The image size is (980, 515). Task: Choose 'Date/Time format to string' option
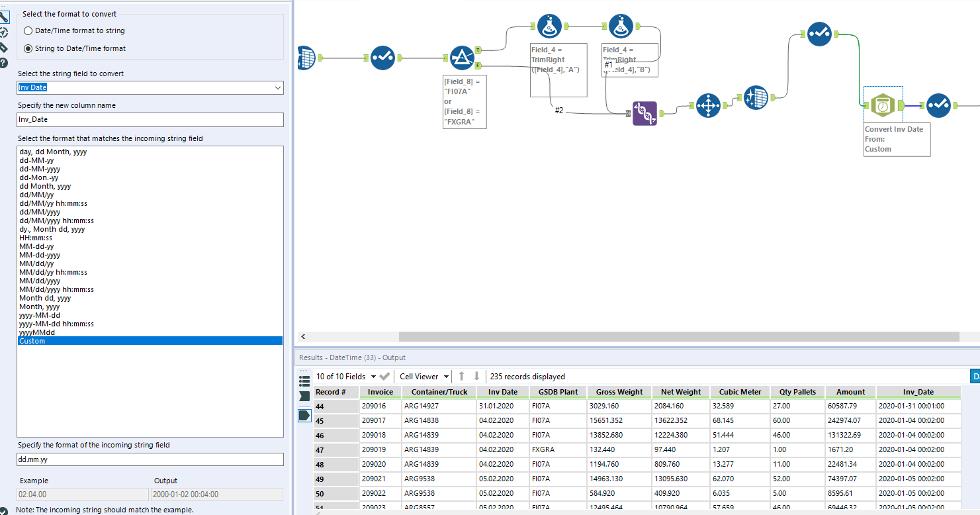tap(28, 30)
